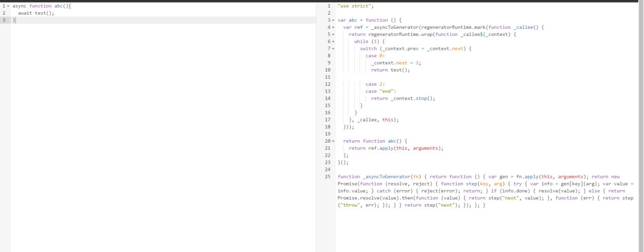Collapse 'return function abc()' on output line 20
Screen dimensions: 644x252
pos(333,141)
